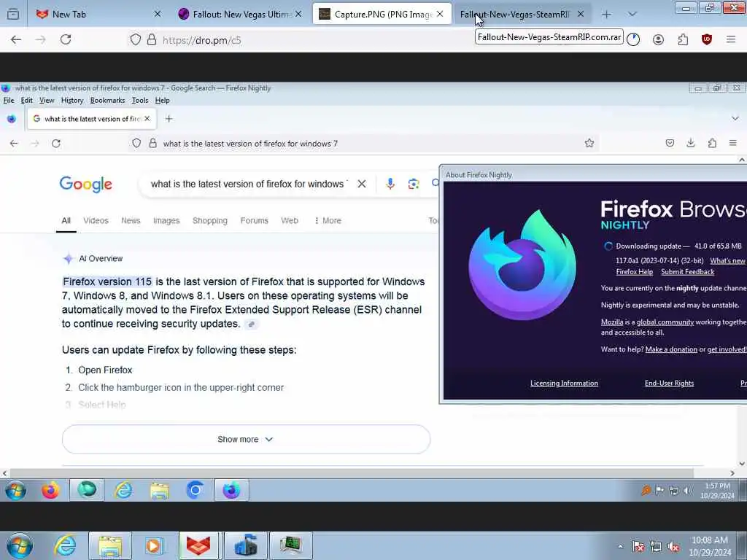747x560 pixels.
Task: Open Tools menu in Firefox Nightly
Action: 140,101
